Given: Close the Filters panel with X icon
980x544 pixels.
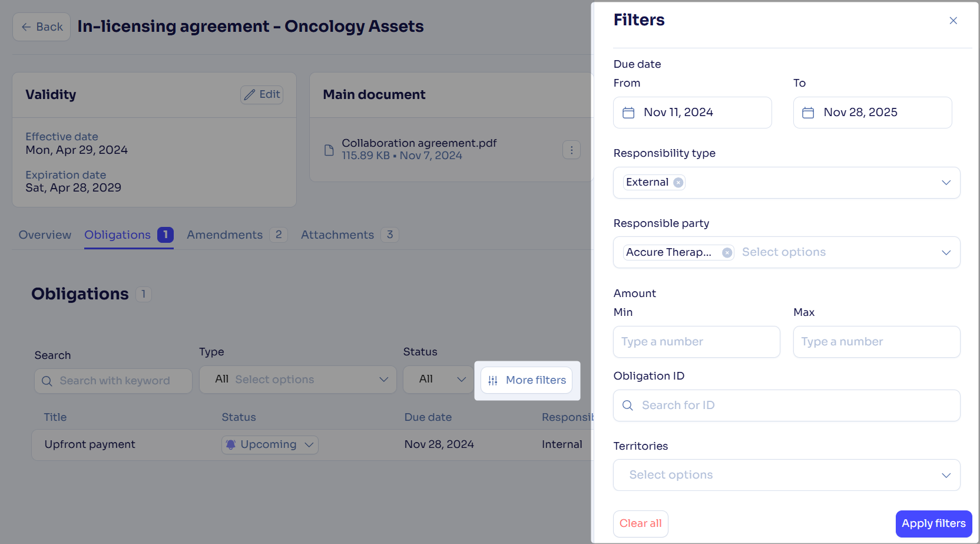Looking at the screenshot, I should (x=953, y=21).
